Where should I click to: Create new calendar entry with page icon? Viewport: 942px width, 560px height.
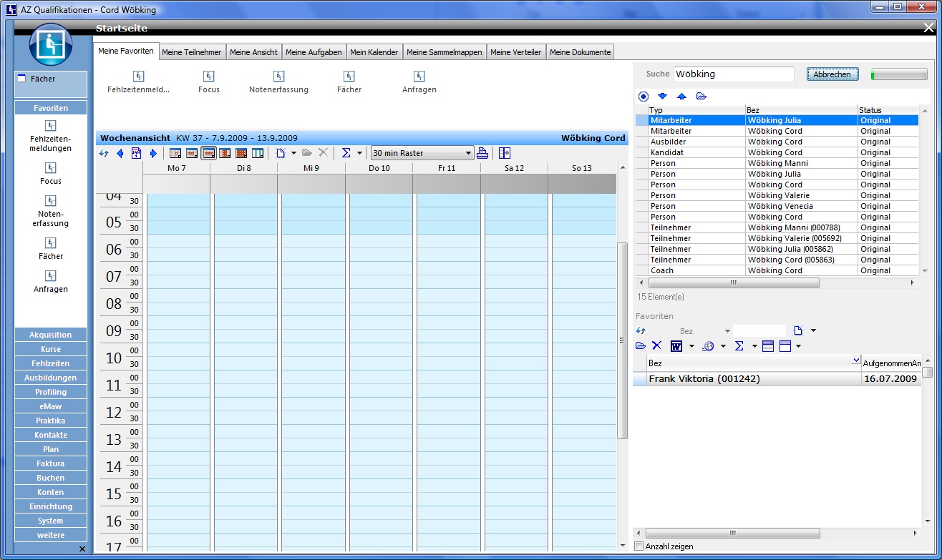tap(281, 153)
